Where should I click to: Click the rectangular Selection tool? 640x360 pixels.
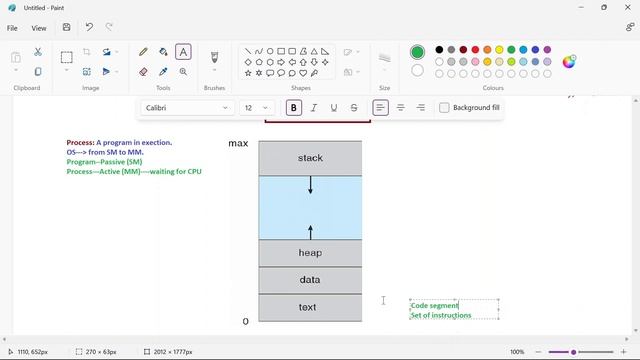[67, 57]
